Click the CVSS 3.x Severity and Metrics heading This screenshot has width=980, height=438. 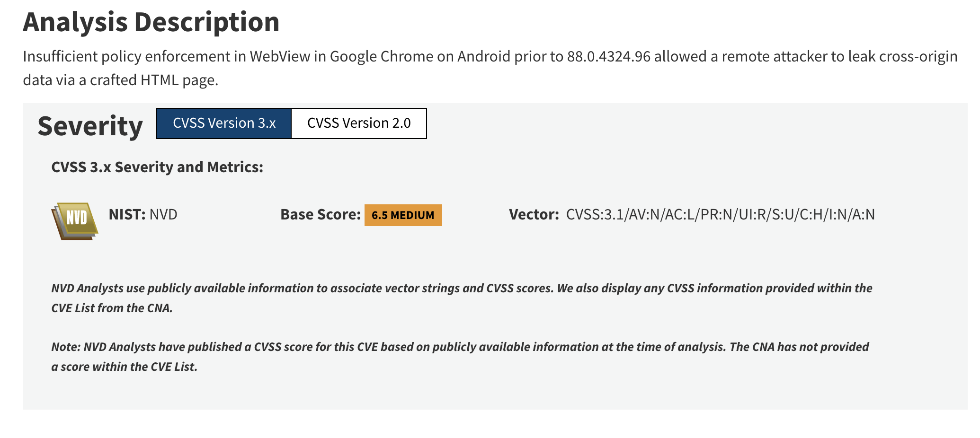tap(157, 167)
